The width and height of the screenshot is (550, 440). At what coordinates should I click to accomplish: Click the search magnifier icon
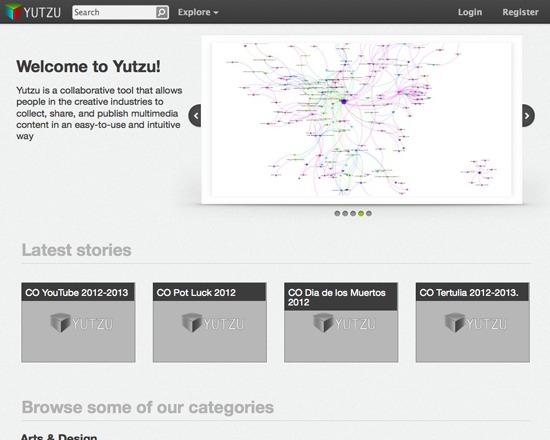tap(161, 13)
